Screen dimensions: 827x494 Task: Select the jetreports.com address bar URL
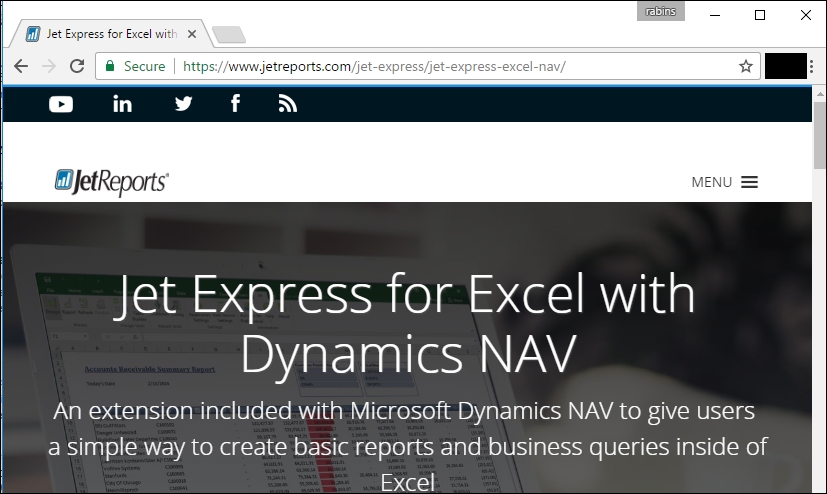click(374, 66)
